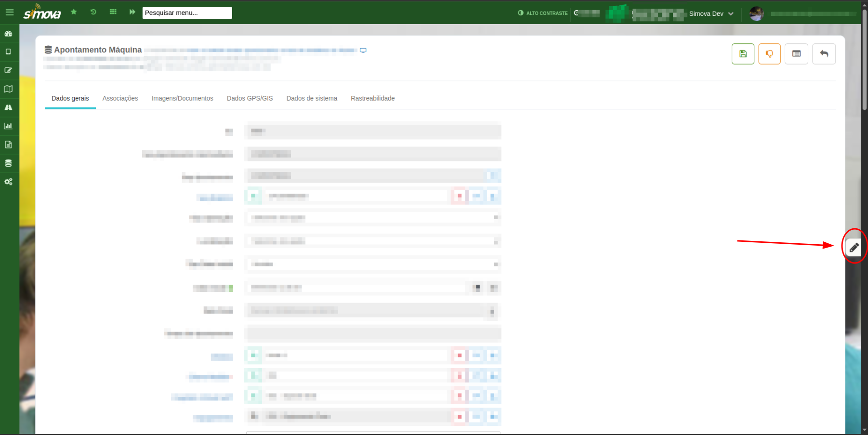Open the hamburger menu
This screenshot has height=435, width=868.
pyautogui.click(x=10, y=13)
